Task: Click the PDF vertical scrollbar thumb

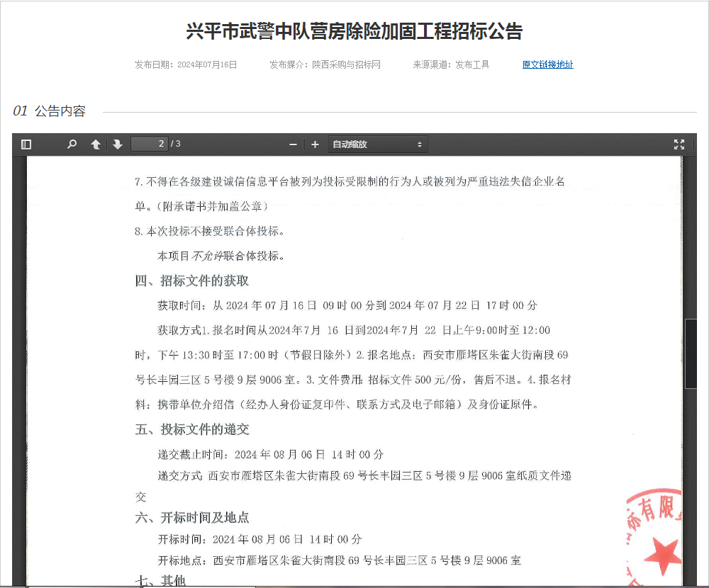Action: click(691, 353)
